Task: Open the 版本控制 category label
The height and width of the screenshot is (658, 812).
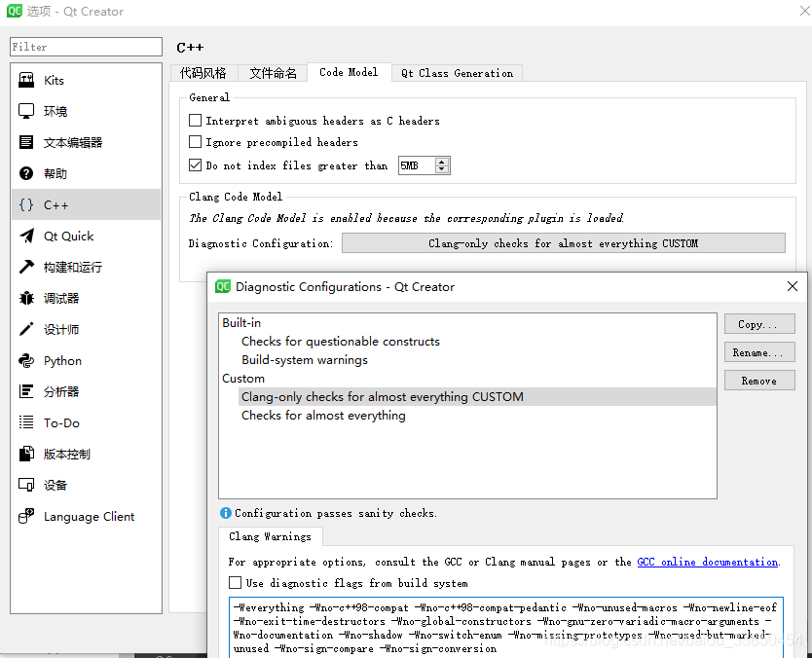Action: [67, 454]
